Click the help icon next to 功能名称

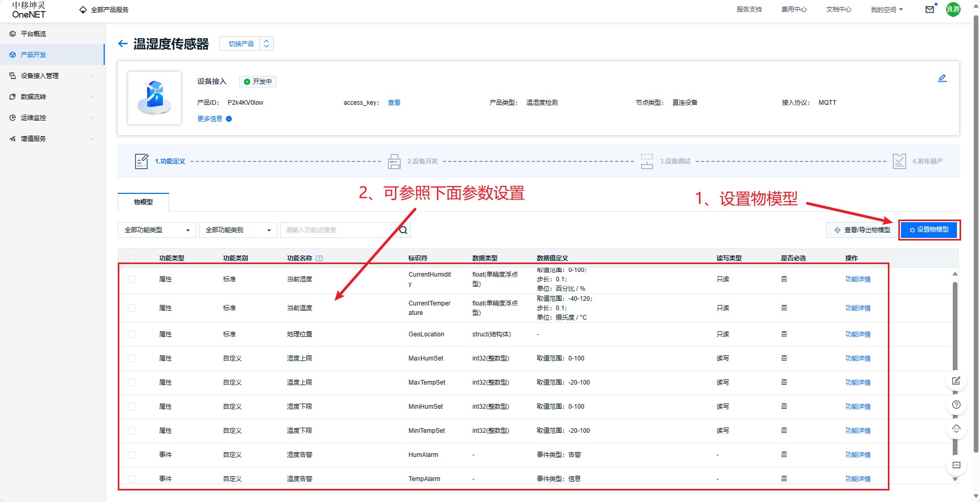tap(319, 258)
